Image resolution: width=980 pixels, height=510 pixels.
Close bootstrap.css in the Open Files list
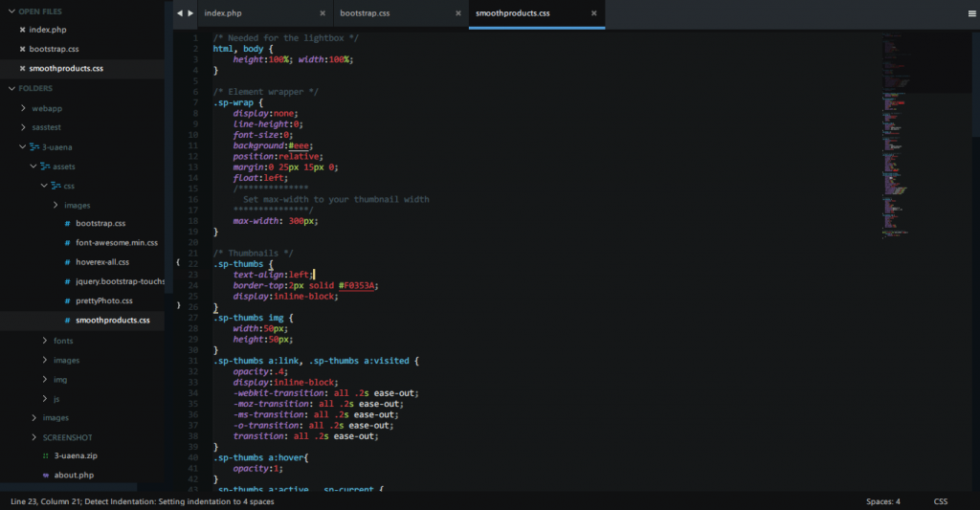click(23, 49)
